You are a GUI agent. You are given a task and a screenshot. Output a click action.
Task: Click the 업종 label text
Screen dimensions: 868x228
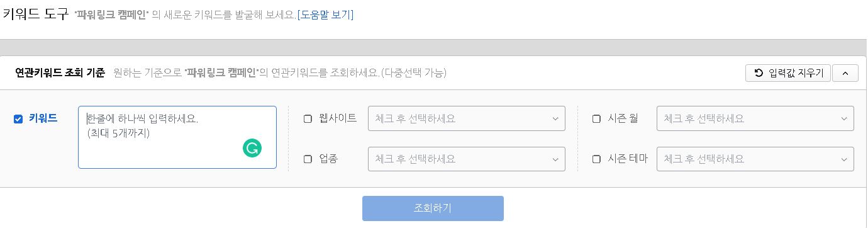(x=329, y=159)
